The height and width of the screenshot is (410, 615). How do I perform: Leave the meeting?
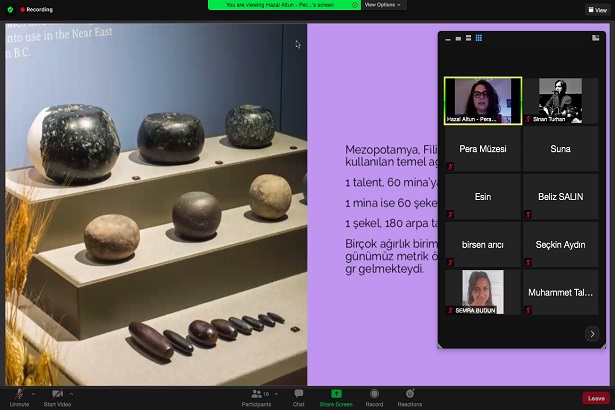click(x=596, y=398)
